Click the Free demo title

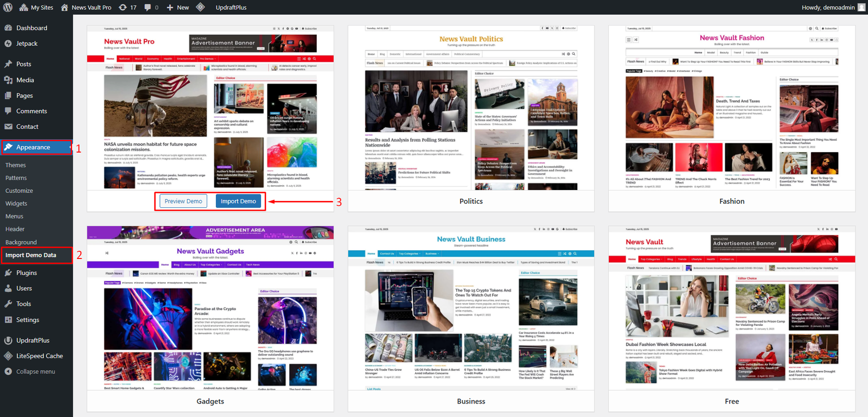click(x=732, y=401)
